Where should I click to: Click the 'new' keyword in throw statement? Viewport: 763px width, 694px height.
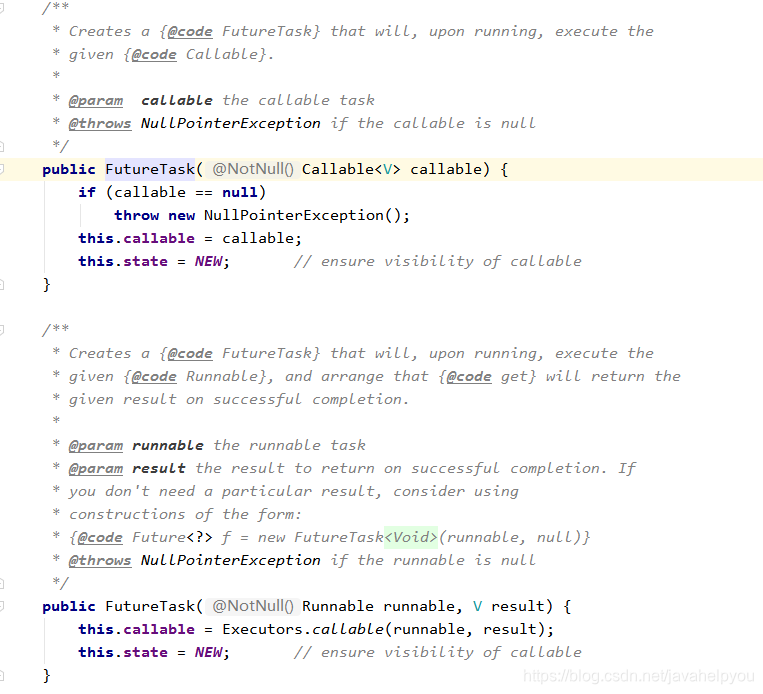point(182,215)
